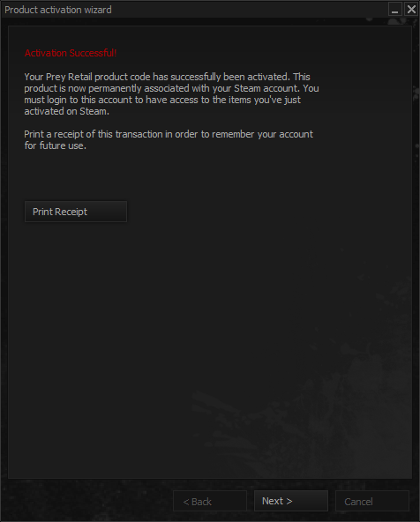Select the Product activation wizard title bar
Screen dimensions: 420x522
tap(195, 10)
